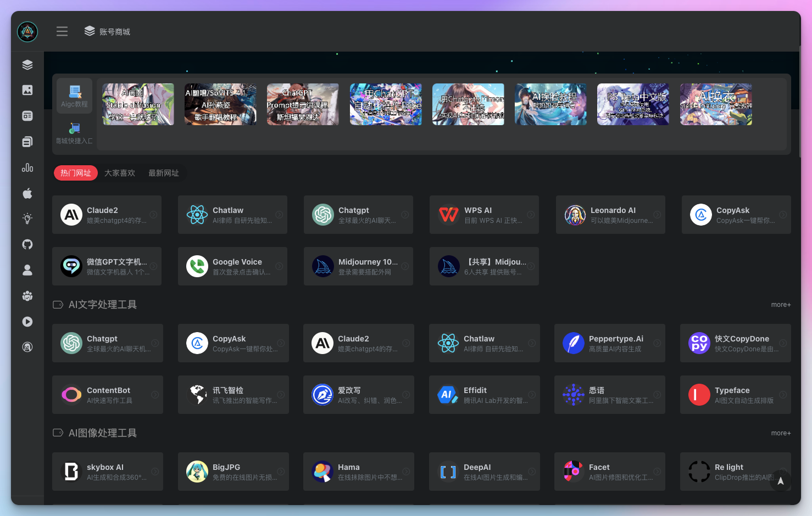Open Chatgpt card in hot sites
Screen dimensions: 812x516
(358, 215)
